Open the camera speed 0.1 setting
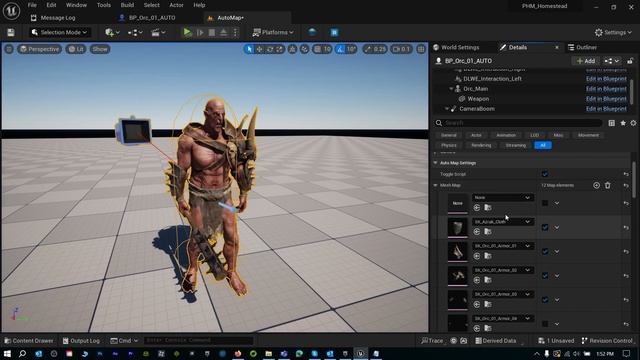Image resolution: width=640 pixels, height=360 pixels. 401,49
